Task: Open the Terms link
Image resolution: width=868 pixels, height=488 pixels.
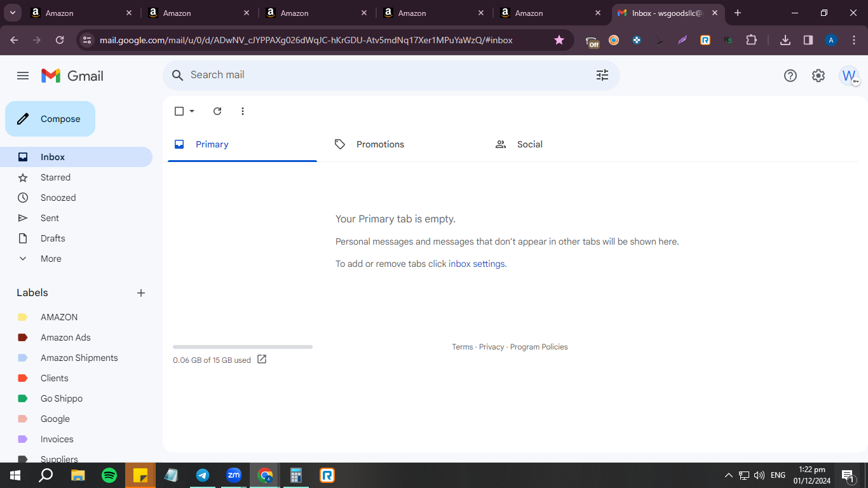Action: [x=462, y=347]
